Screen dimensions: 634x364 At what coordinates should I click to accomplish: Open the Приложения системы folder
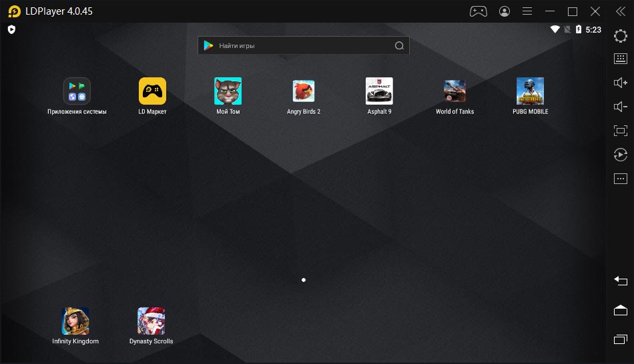tap(77, 91)
